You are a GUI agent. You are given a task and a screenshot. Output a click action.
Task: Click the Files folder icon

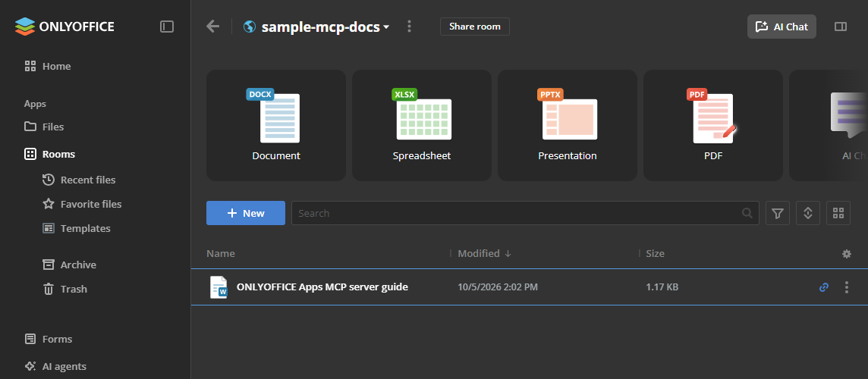(30, 127)
